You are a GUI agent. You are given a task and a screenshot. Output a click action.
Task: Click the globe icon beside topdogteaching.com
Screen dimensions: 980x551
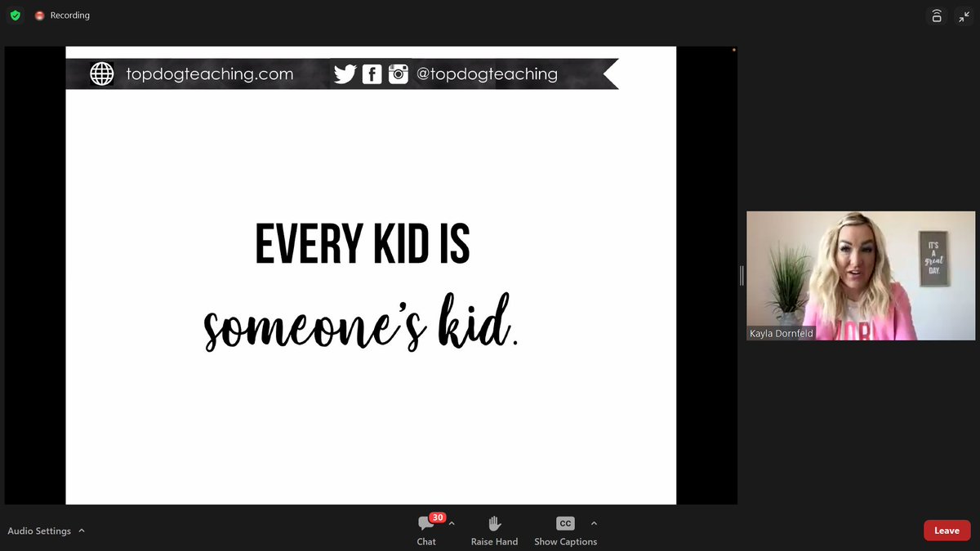[100, 73]
